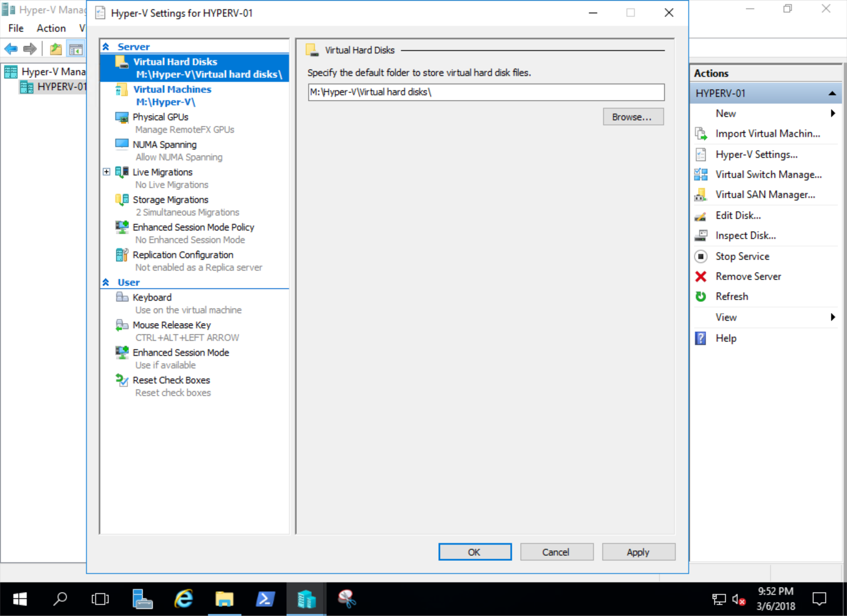Click the Forward arrow in Hyper-V Manager toolbar

pyautogui.click(x=30, y=49)
